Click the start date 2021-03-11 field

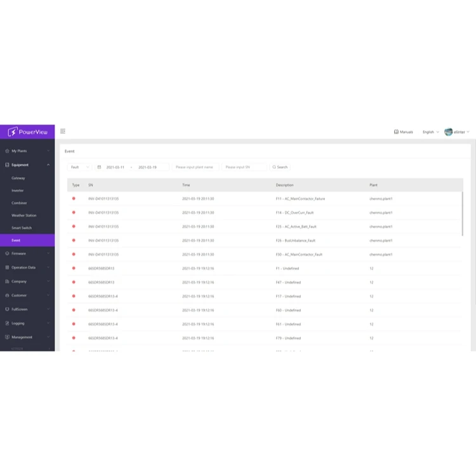[x=116, y=168]
